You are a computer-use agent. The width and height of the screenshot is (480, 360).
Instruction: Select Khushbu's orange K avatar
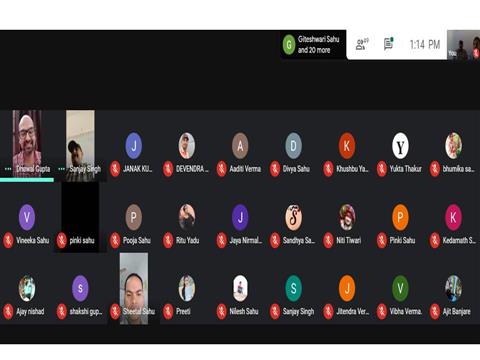pyautogui.click(x=347, y=146)
